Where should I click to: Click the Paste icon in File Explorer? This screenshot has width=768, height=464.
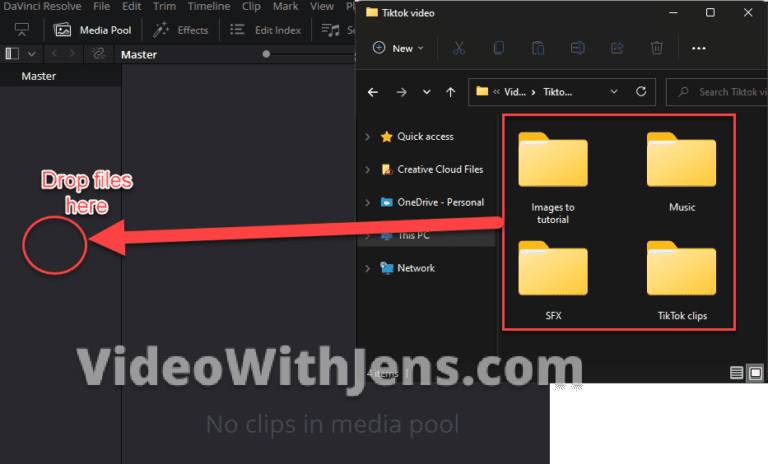click(538, 48)
